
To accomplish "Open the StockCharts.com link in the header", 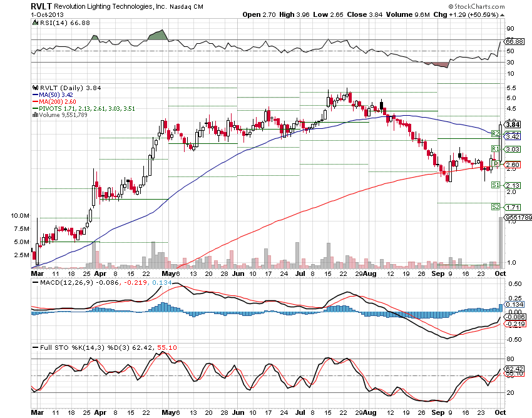I will (x=476, y=6).
